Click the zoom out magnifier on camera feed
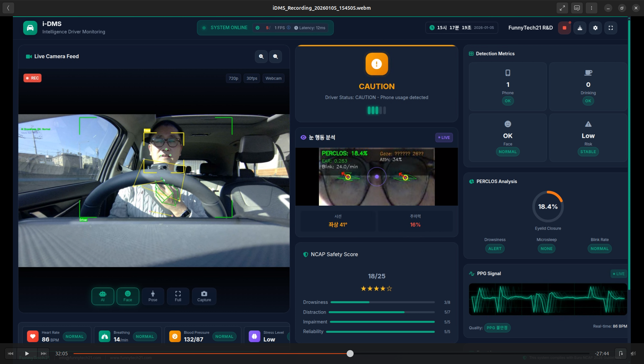644x364 pixels. tap(275, 56)
